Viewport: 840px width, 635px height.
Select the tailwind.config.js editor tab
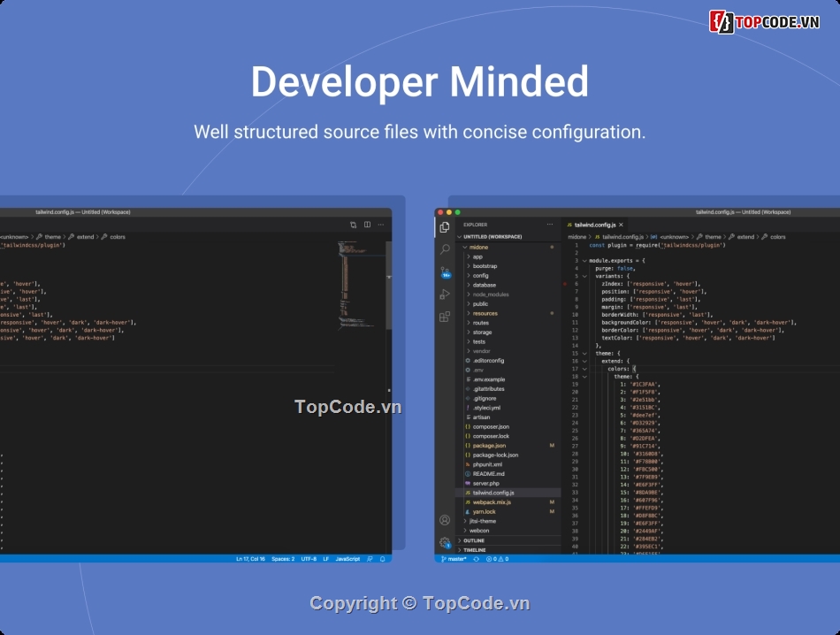tap(597, 225)
